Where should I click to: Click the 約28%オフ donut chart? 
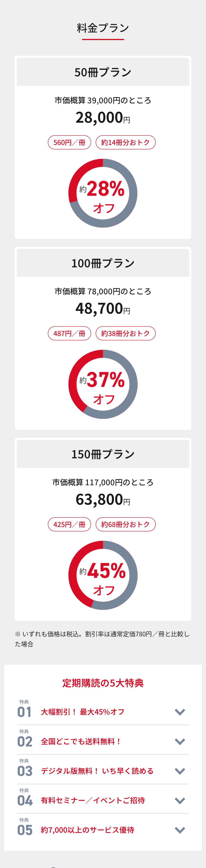(x=103, y=193)
